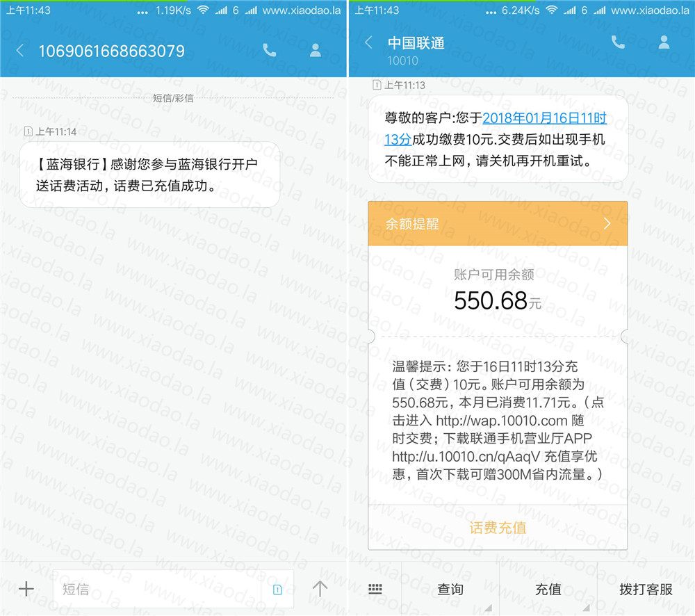Switch SIM card in message input
The width and height of the screenshot is (695, 616).
(277, 589)
